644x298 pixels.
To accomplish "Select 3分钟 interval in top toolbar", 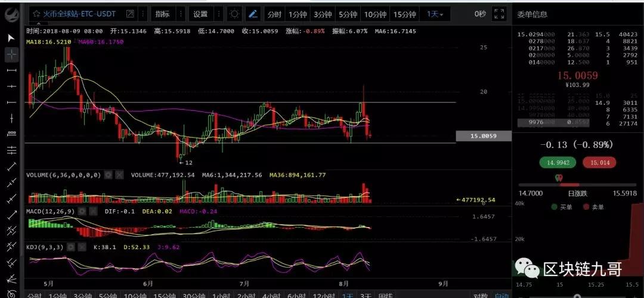I will click(x=323, y=14).
